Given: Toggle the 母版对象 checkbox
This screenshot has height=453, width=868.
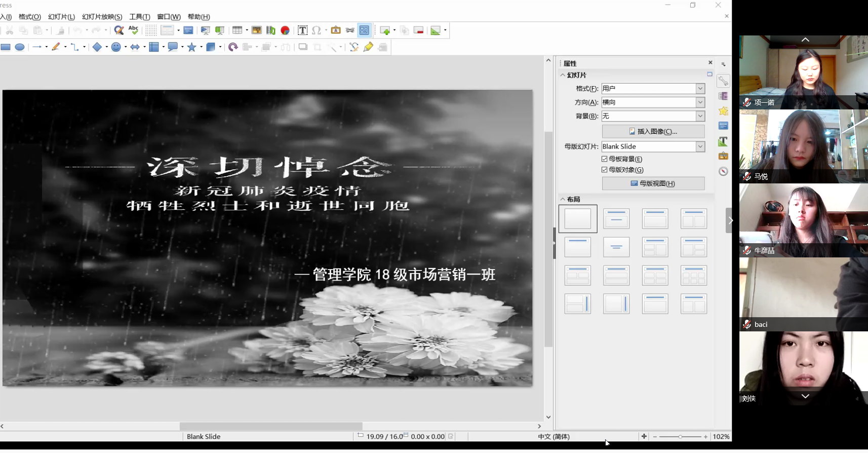Looking at the screenshot, I should pos(604,170).
